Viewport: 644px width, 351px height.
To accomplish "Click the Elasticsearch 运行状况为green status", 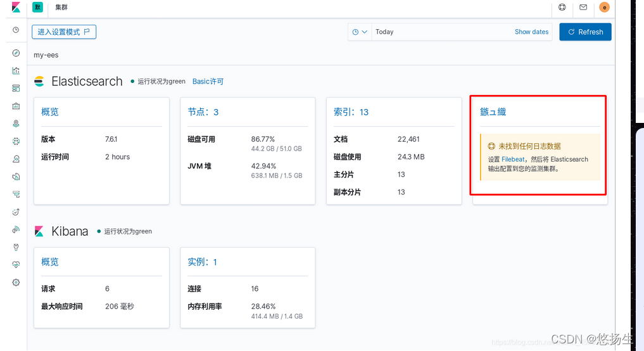I will (161, 81).
